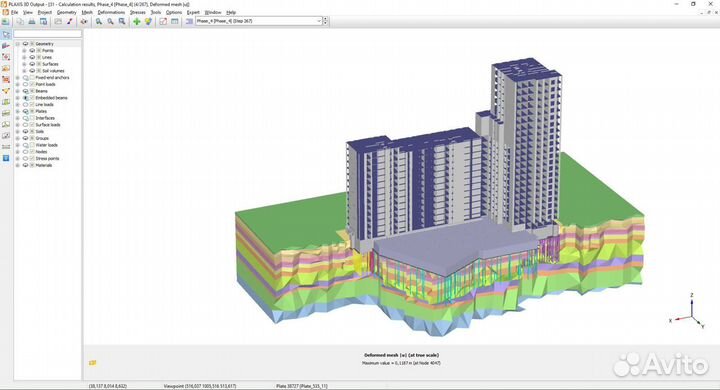
Task: Toggle the Water loads checkbox
Action: click(x=32, y=145)
